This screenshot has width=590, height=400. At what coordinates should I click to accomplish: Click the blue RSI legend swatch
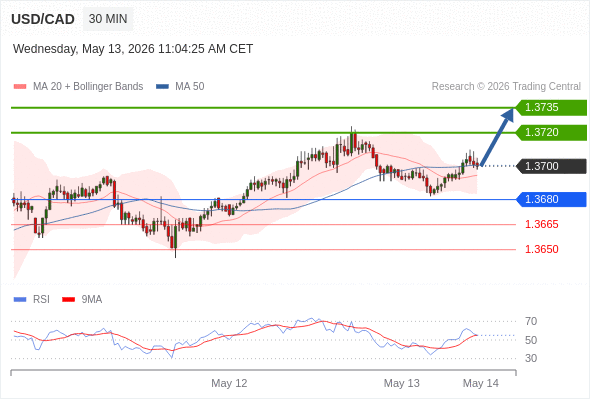pos(20,300)
